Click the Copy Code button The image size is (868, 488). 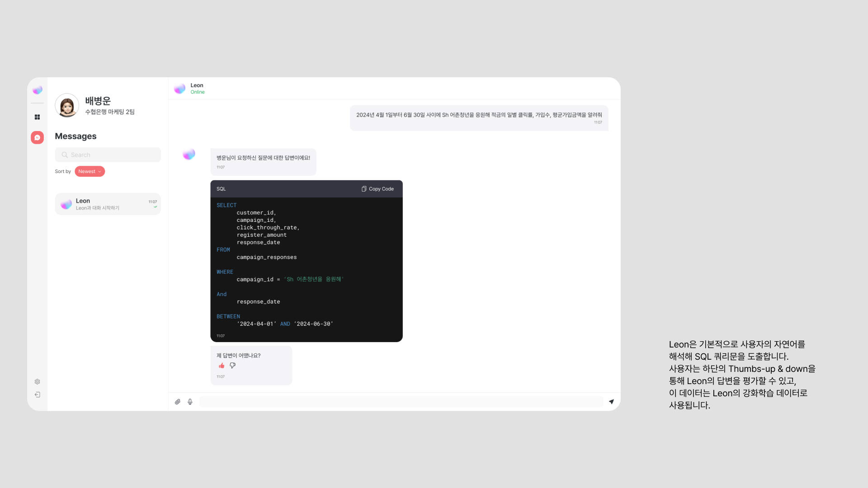coord(377,189)
